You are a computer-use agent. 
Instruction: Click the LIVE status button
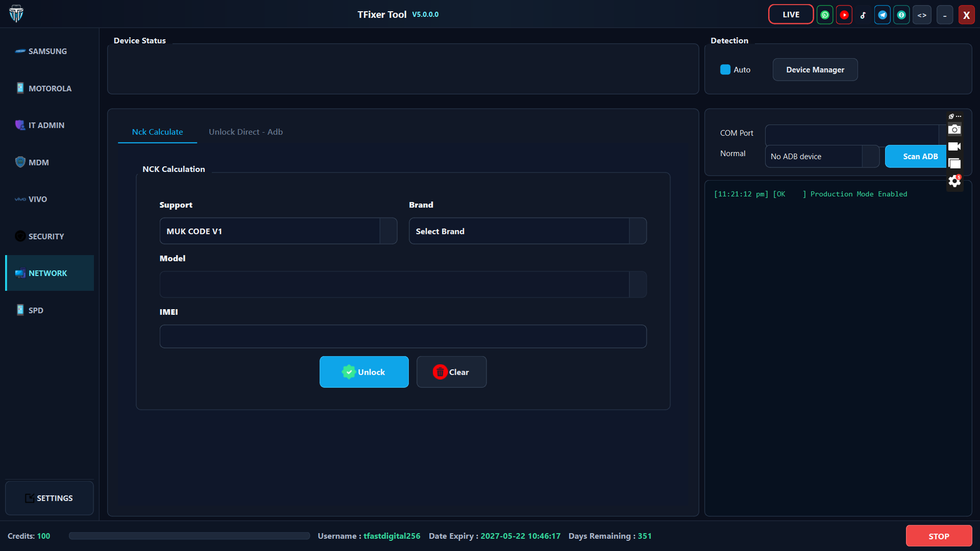pos(791,15)
